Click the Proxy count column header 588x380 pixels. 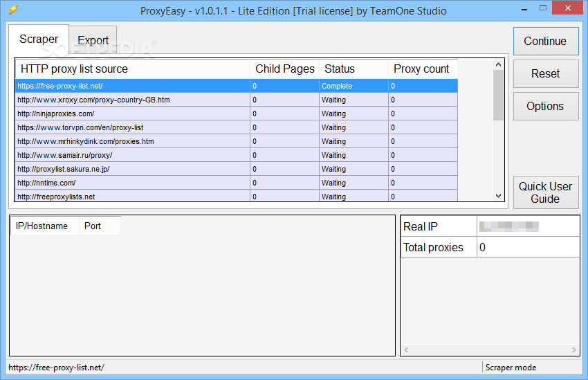[423, 69]
